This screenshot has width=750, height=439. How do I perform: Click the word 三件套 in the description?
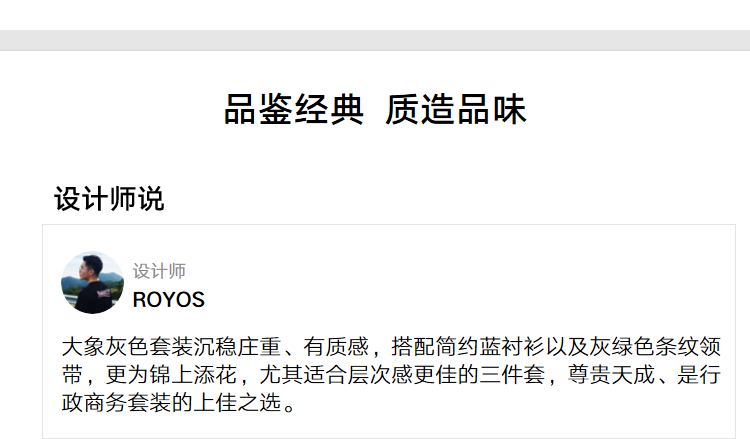pyautogui.click(x=512, y=374)
